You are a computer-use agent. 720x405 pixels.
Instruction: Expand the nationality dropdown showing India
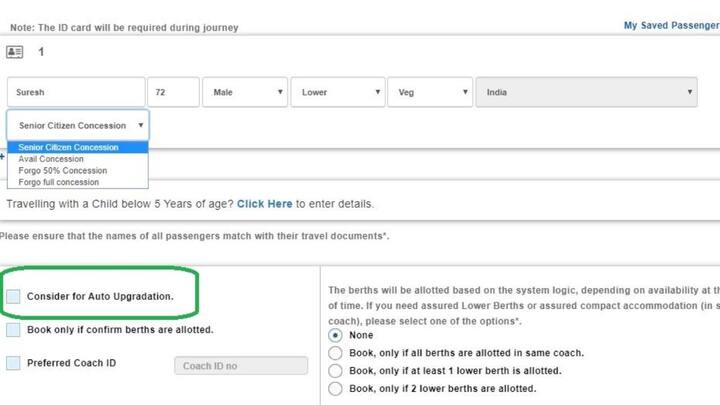click(586, 92)
